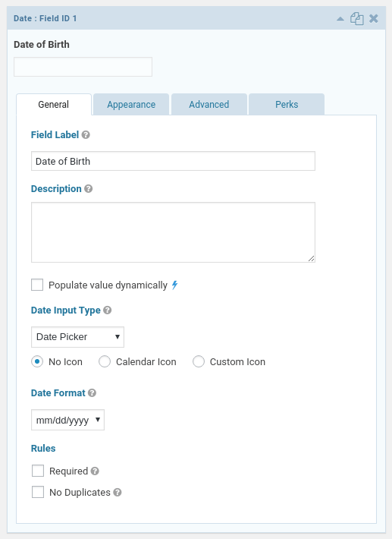Select the Calendar Icon radio button
This screenshot has width=392, height=539.
(105, 361)
